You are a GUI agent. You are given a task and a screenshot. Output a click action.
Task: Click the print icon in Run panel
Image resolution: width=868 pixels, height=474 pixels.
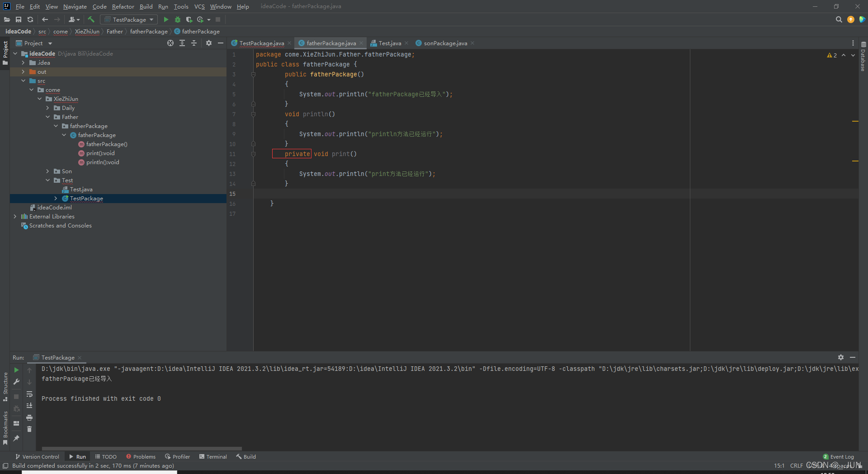[x=29, y=417]
